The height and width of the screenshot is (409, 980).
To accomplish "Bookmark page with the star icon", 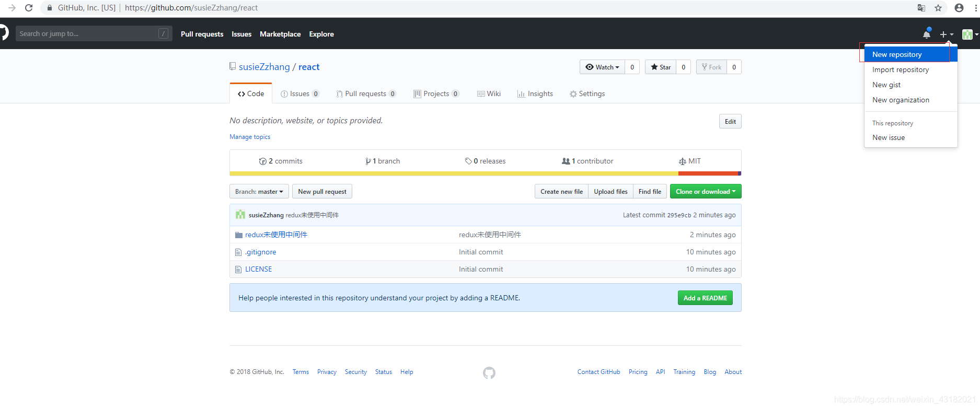I will [938, 8].
